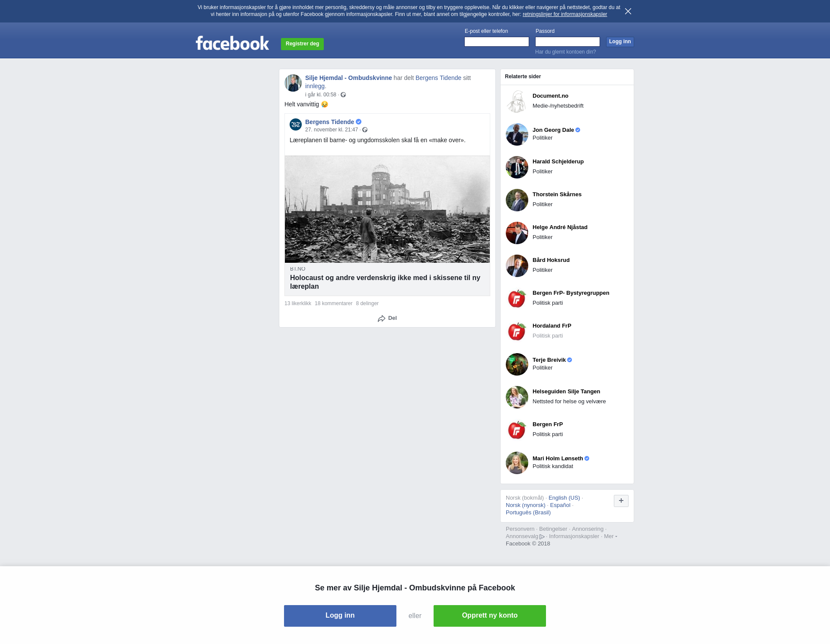View the 13 likerklikk count
Image resolution: width=830 pixels, height=644 pixels.
coord(298,303)
